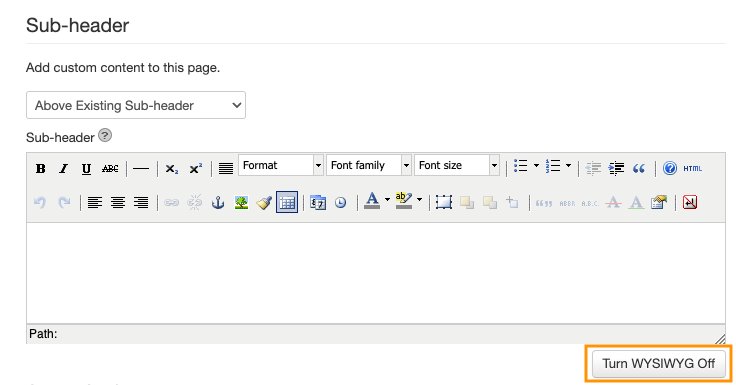Toggle underline formatting
Viewport: 736px width, 385px height.
(x=86, y=169)
